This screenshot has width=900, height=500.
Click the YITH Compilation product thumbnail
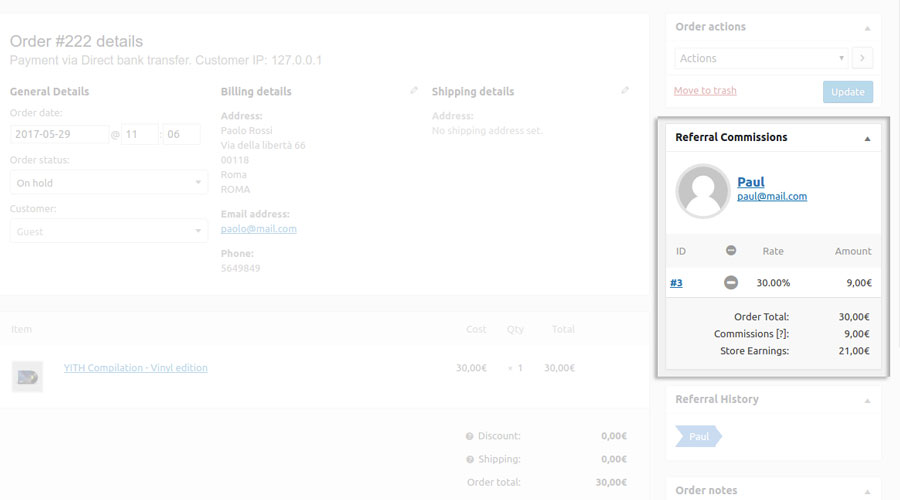click(27, 376)
